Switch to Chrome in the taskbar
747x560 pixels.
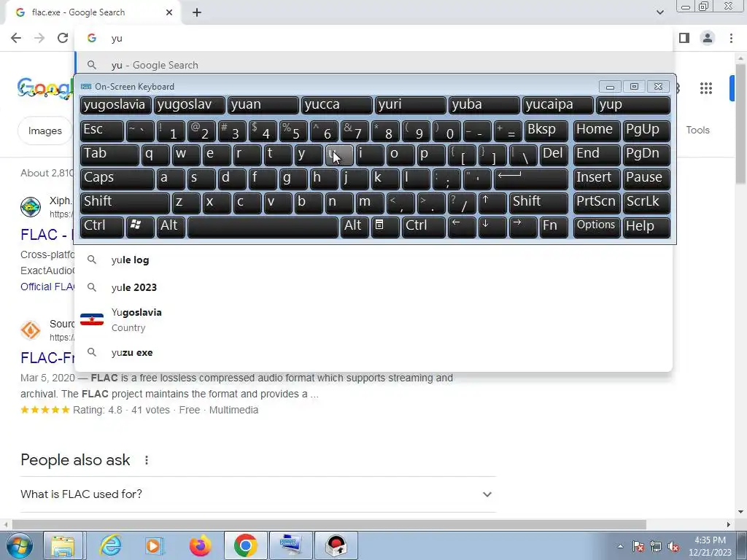245,545
